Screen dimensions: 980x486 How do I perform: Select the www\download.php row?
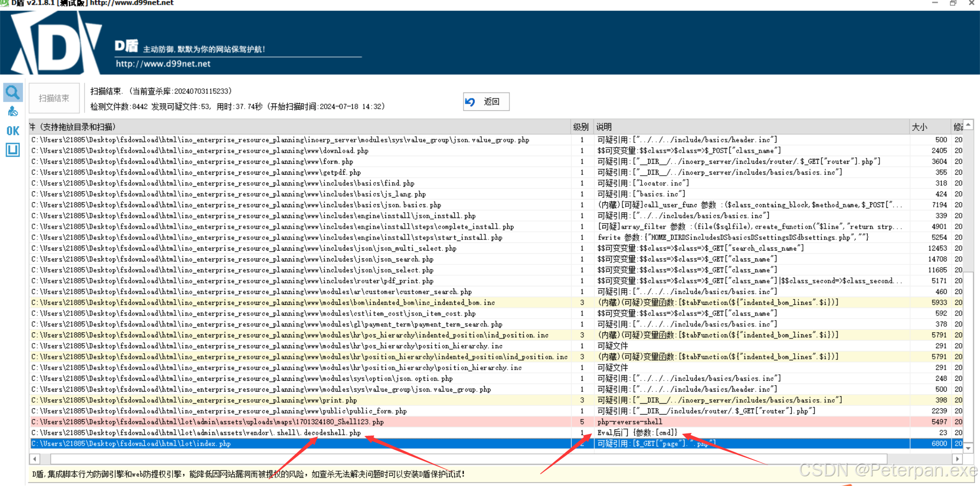pos(496,151)
